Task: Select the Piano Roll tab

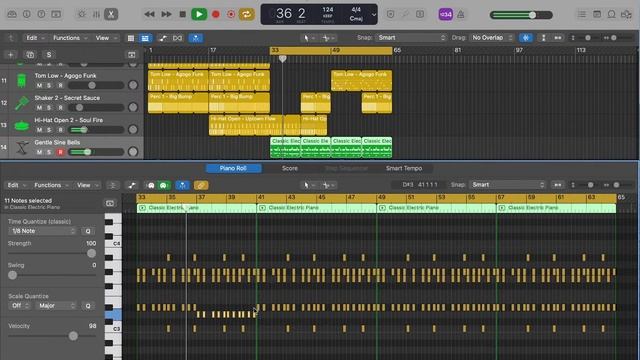Action: coord(233,168)
